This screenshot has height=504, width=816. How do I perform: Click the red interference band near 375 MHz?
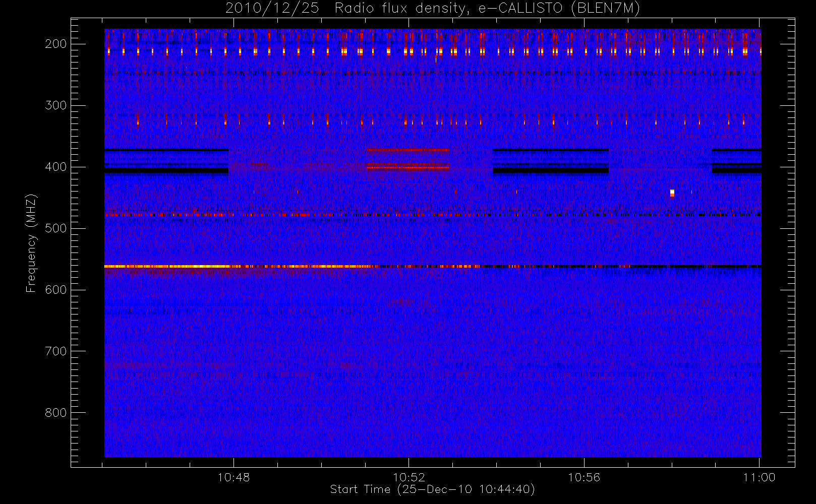tap(408, 150)
